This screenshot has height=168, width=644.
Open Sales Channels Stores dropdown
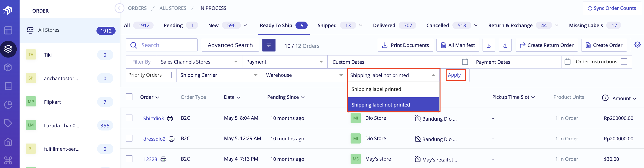tap(199, 62)
